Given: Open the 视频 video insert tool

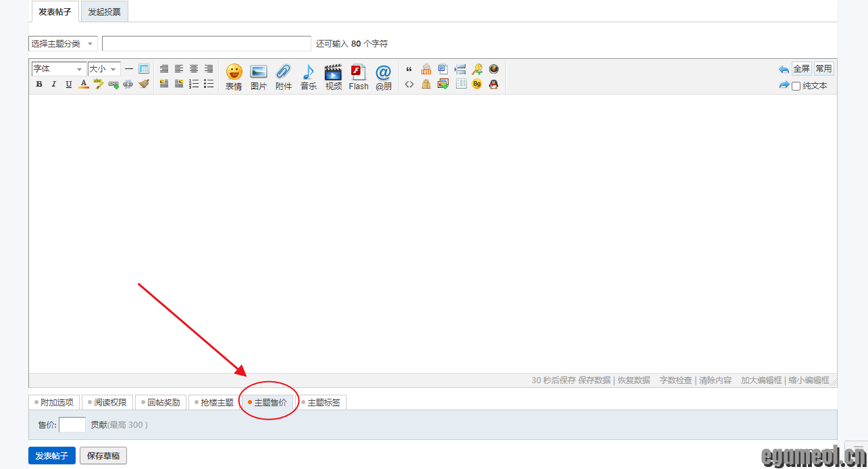Looking at the screenshot, I should pyautogui.click(x=333, y=76).
